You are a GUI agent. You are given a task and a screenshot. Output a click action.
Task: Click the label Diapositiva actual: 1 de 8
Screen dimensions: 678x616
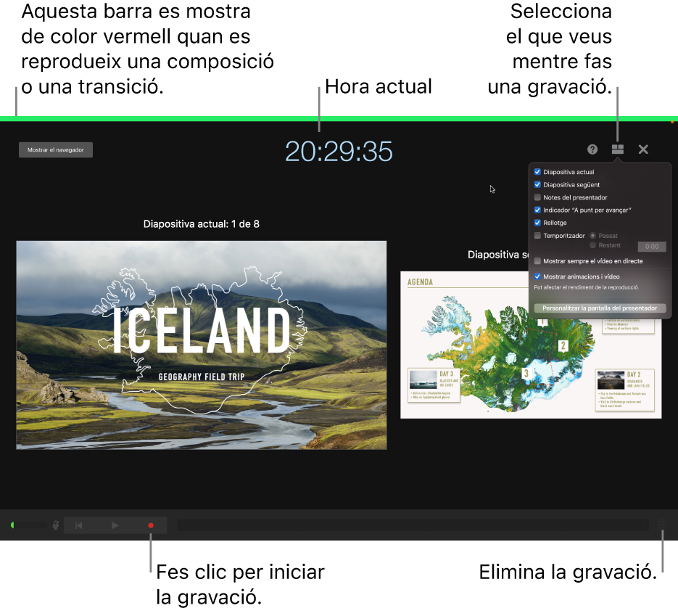tap(202, 224)
